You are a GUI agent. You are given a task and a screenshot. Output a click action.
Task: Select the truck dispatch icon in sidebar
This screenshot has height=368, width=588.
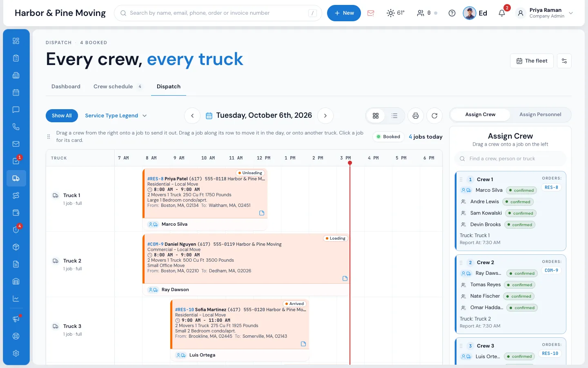pos(16,178)
